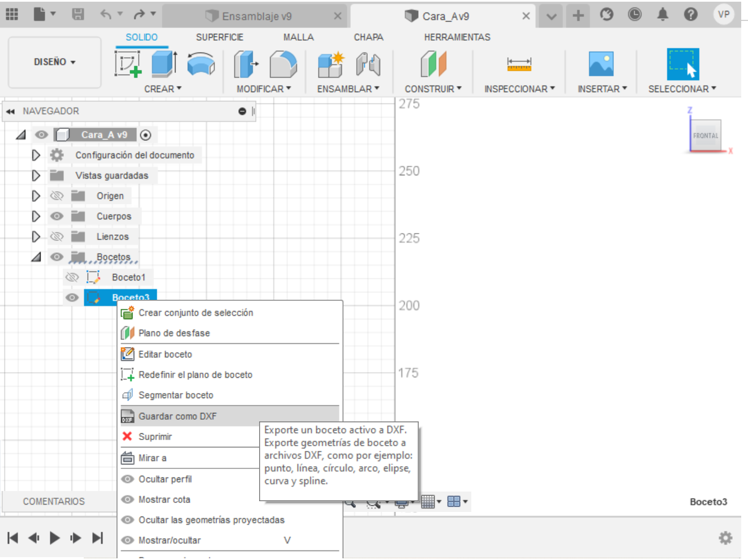748x560 pixels.
Task: Choose Crear conjunto de selección
Action: coord(230,313)
